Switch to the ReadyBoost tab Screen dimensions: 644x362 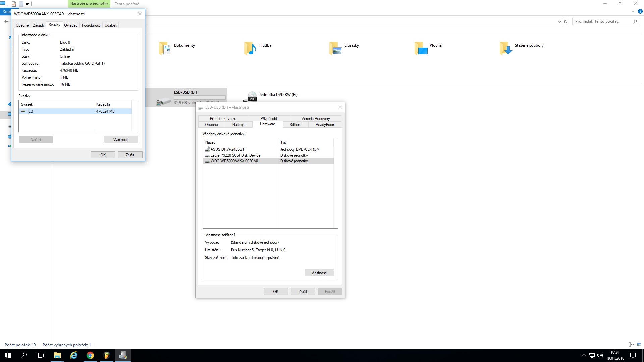pos(325,125)
